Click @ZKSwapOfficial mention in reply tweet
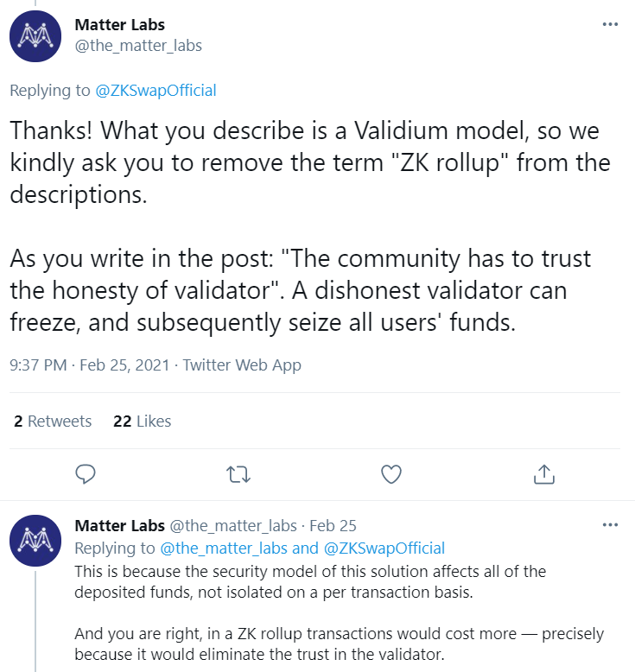This screenshot has width=635, height=672. [384, 548]
